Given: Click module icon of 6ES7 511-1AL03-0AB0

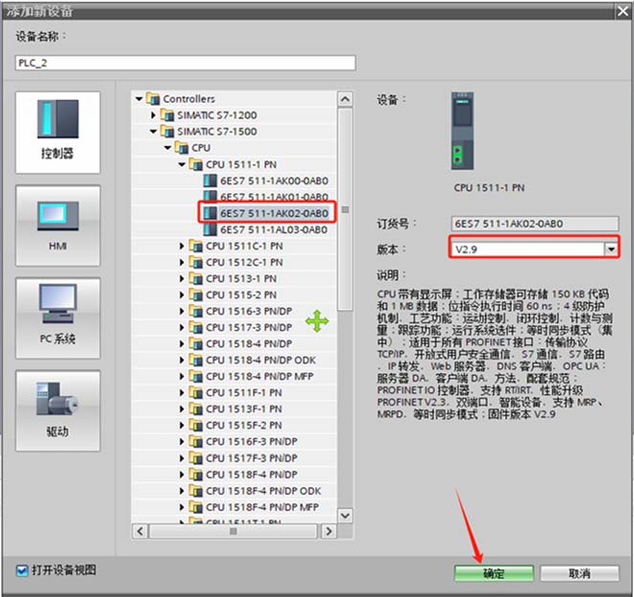Looking at the screenshot, I should tap(210, 229).
